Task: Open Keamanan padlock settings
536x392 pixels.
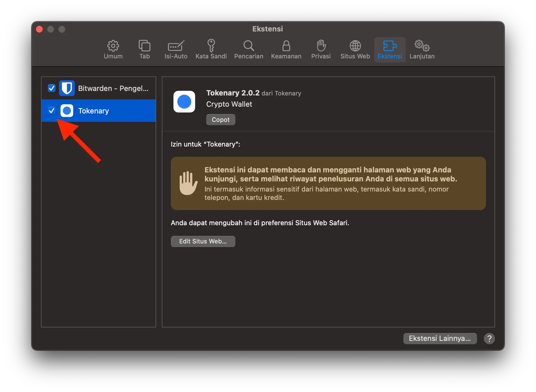Action: [x=286, y=49]
